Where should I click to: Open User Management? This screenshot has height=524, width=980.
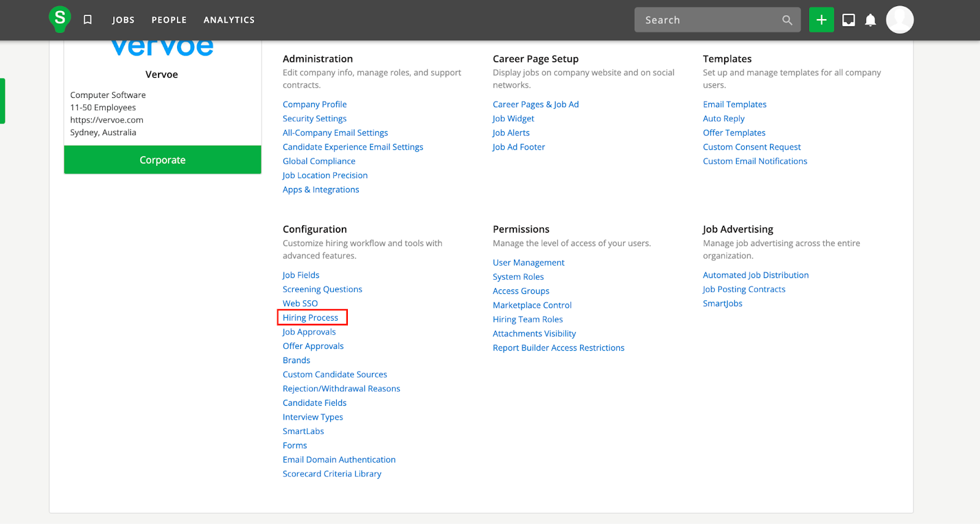tap(529, 263)
